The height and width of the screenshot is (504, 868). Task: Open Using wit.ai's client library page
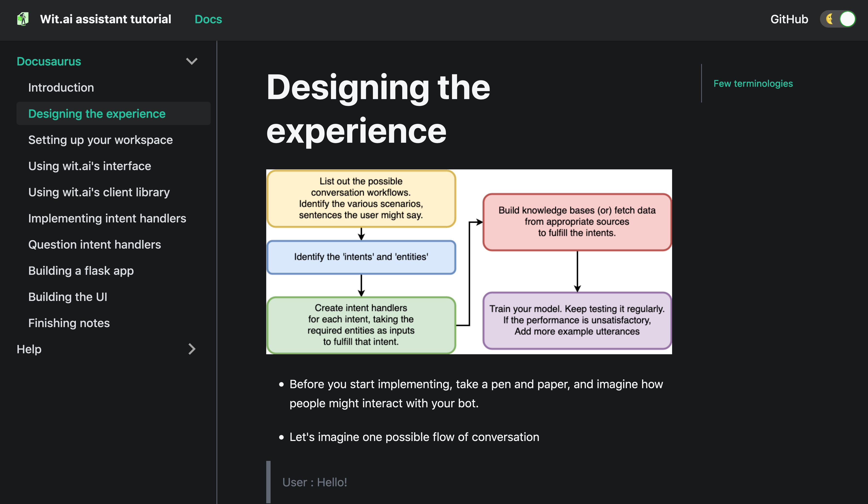pos(99,192)
